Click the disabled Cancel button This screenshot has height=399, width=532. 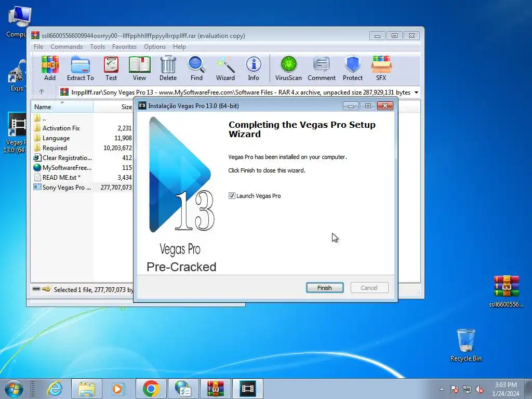click(x=369, y=288)
